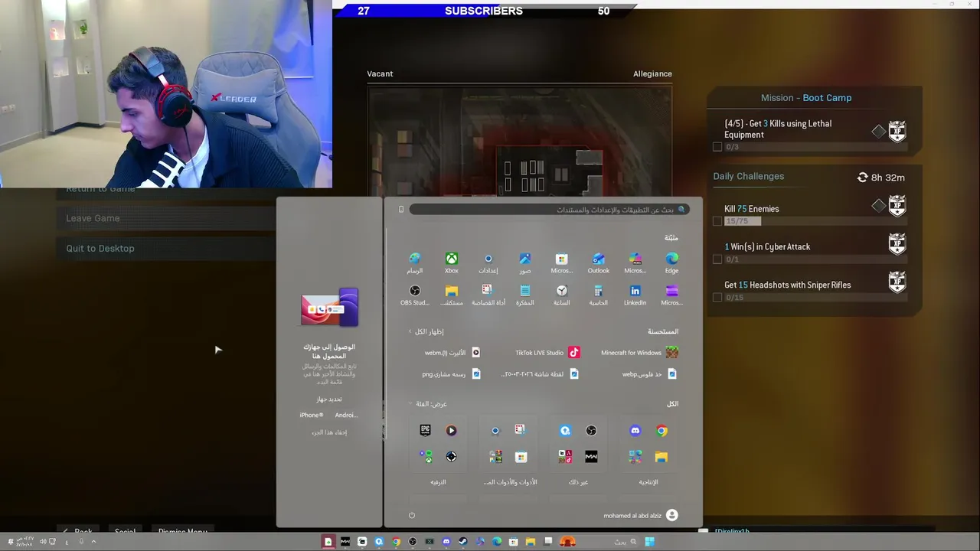Image resolution: width=980 pixels, height=551 pixels.
Task: Open Edge from pinned apps
Action: point(671,263)
